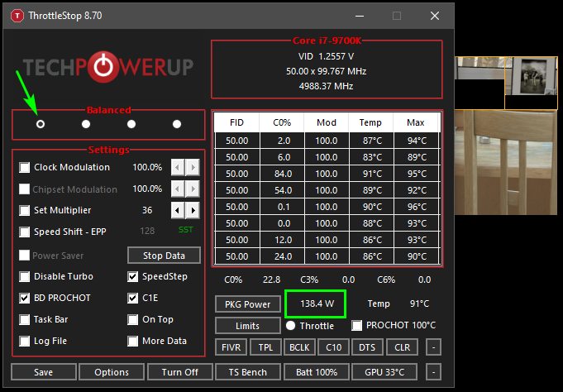This screenshot has height=392, width=563.
Task: Raise the Set Multiplier with right arrow
Action: click(x=193, y=210)
